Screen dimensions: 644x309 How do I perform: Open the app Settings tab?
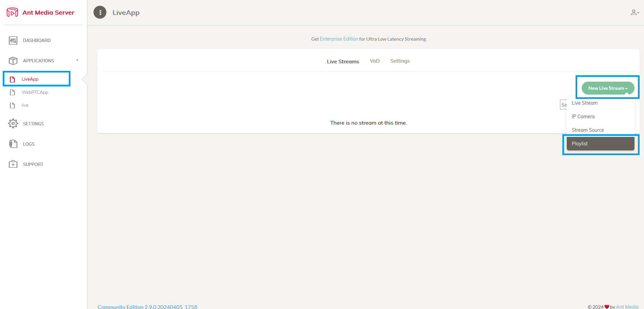pos(400,61)
